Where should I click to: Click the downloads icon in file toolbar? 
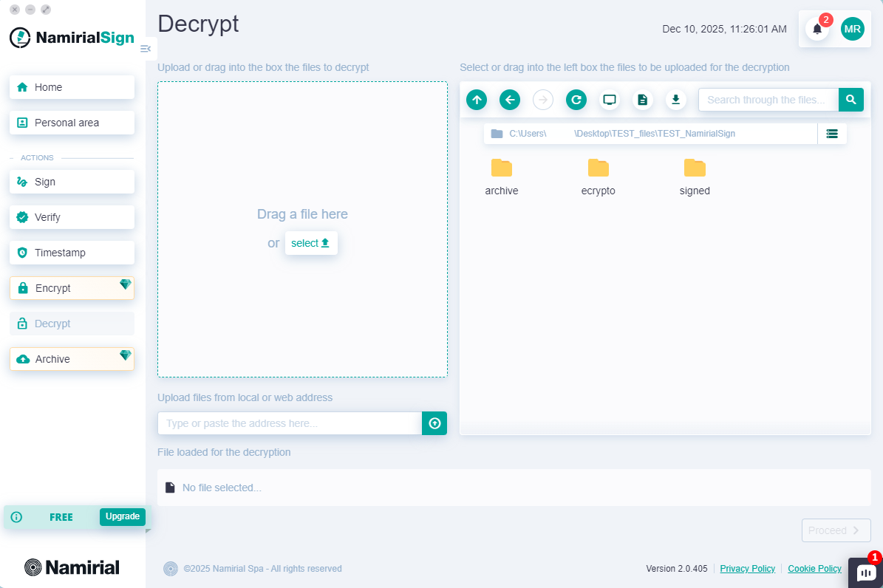676,100
